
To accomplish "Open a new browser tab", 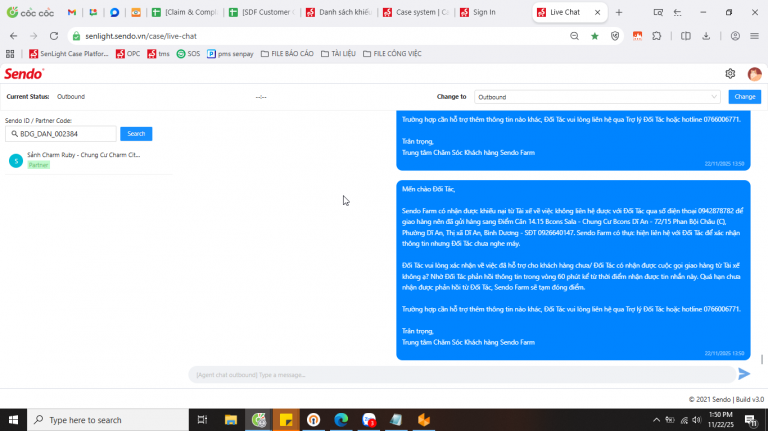I will (x=619, y=12).
